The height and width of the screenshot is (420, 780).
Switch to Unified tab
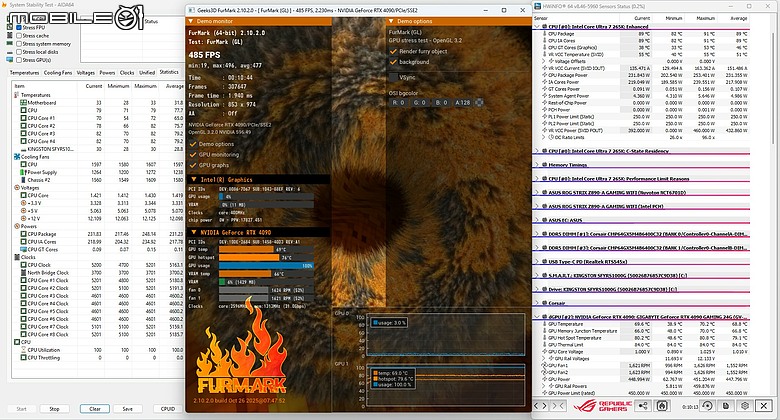pyautogui.click(x=147, y=73)
